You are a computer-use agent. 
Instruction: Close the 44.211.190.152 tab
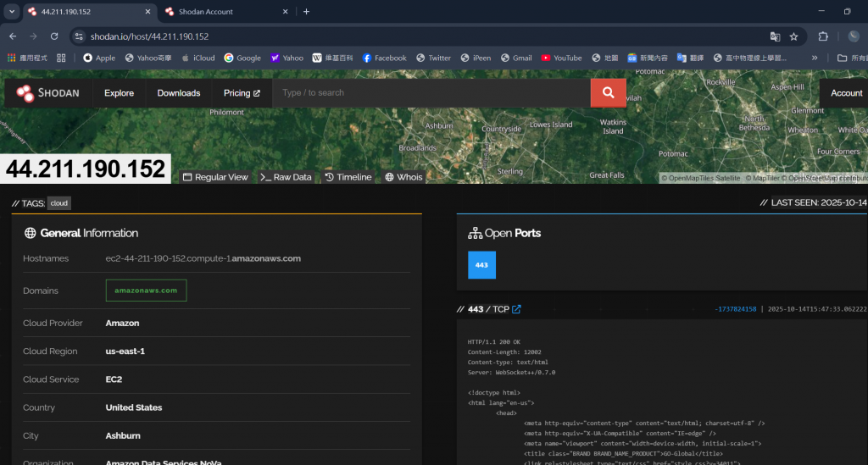(x=147, y=12)
